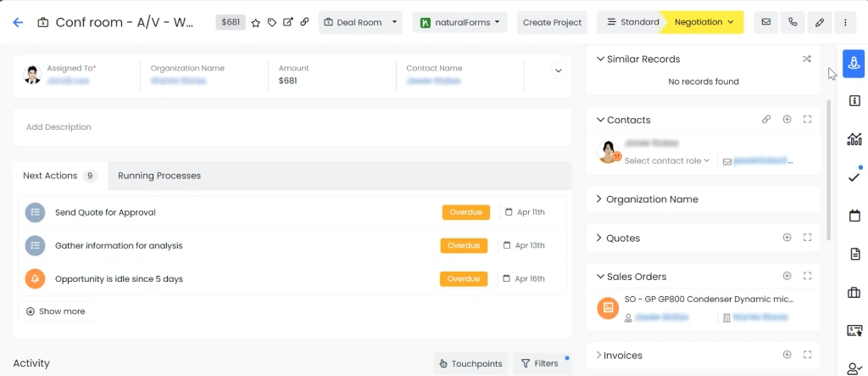This screenshot has width=868, height=376.
Task: Copy record link using chain icon
Action: click(304, 23)
